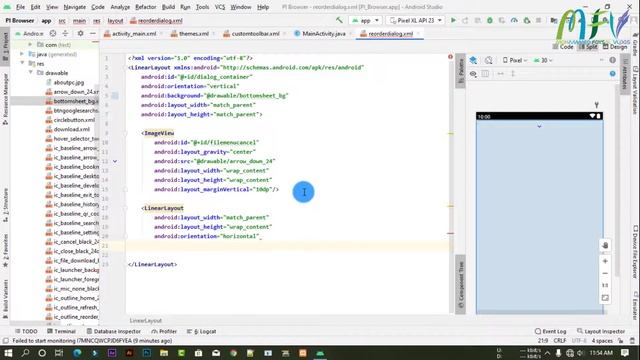Image resolution: width=640 pixels, height=360 pixels.
Task: Open the Component Tree side panel
Action: (461, 285)
